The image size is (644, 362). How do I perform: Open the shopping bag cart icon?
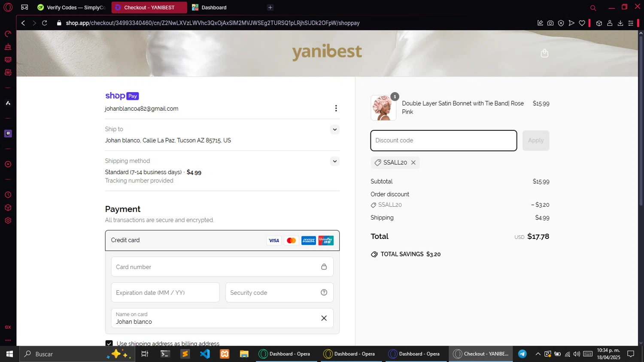544,53
